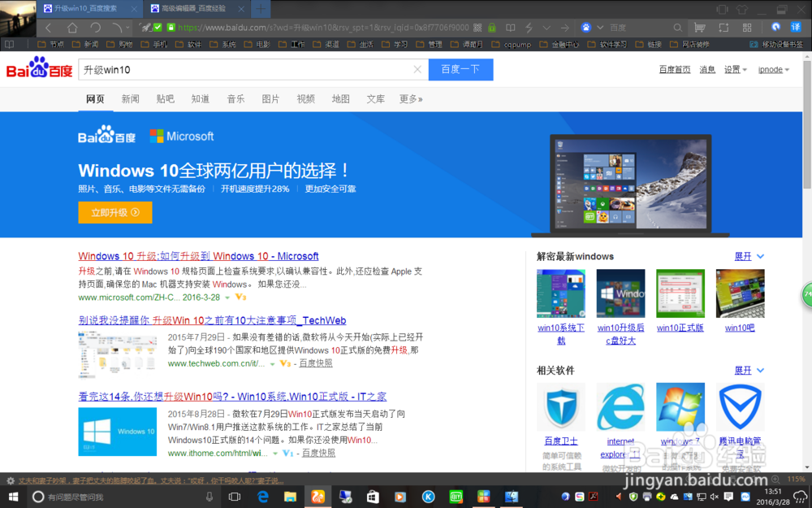812x508 pixels.
Task: Open the shopping cart toolbar icon
Action: pyautogui.click(x=700, y=28)
